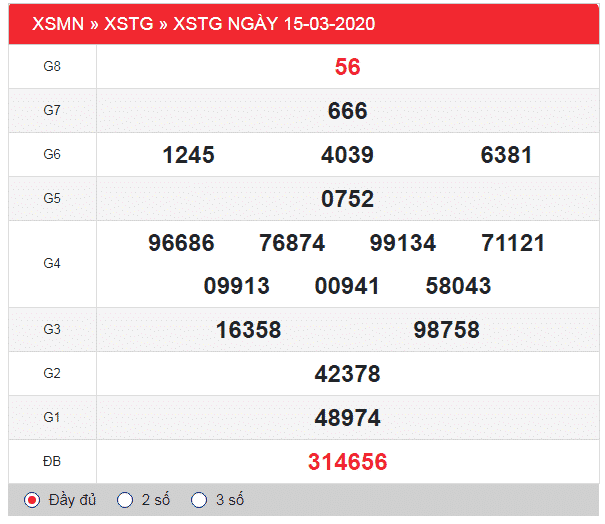Click G6 number 1245
605x524 pixels.
(188, 155)
